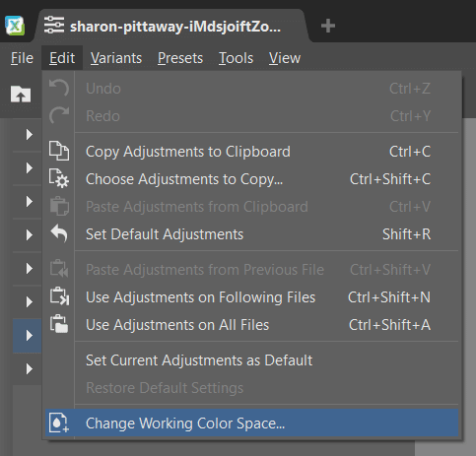Expand the sixth sidebar panel arrow

point(30,301)
